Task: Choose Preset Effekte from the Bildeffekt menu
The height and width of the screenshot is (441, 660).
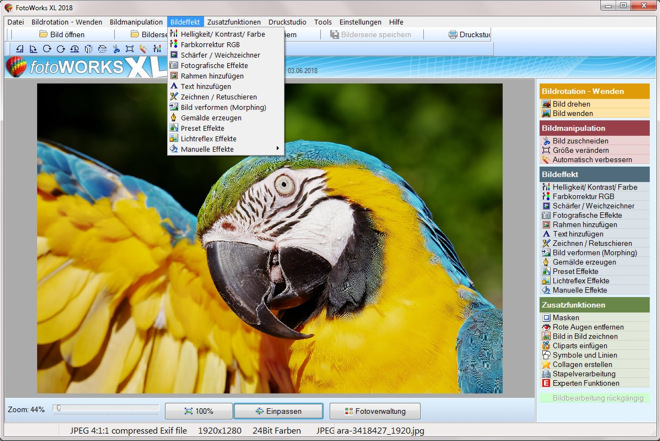Action: point(226,128)
